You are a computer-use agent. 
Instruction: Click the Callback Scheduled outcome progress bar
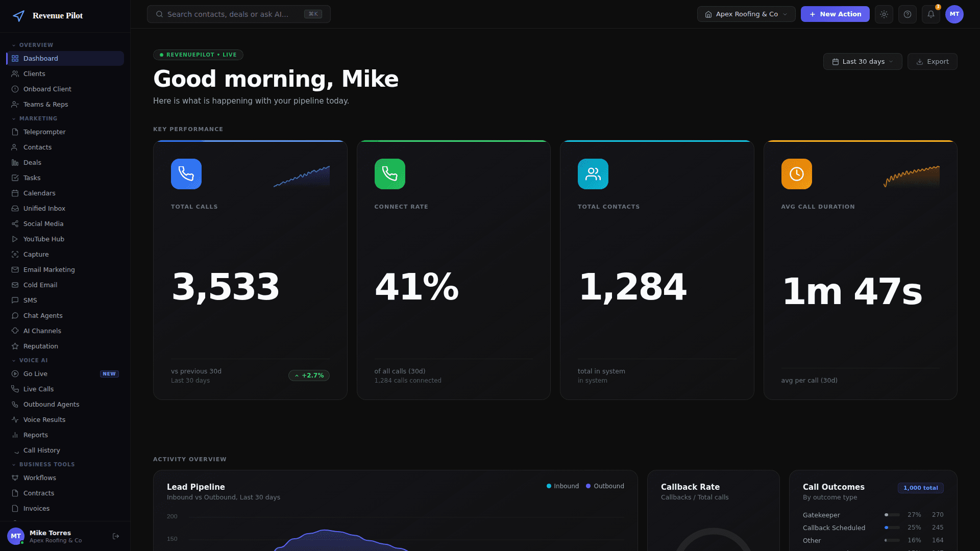(x=892, y=528)
